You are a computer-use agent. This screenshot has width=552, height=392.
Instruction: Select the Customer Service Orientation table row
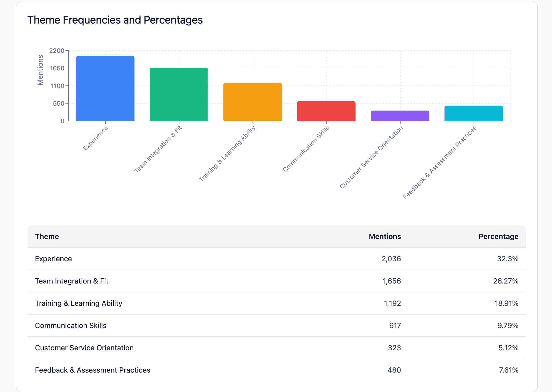[x=84, y=348]
